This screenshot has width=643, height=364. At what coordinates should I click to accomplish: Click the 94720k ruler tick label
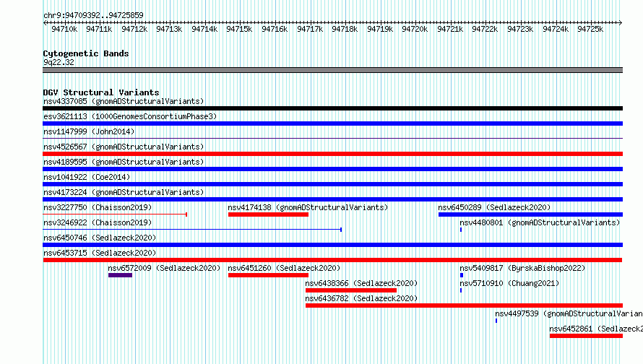pyautogui.click(x=415, y=29)
